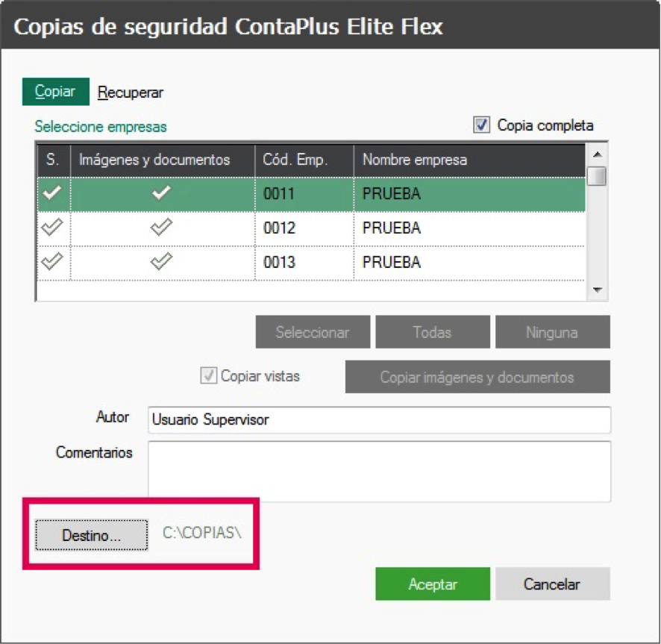Click the Todas button
661x644 pixels.
433,332
